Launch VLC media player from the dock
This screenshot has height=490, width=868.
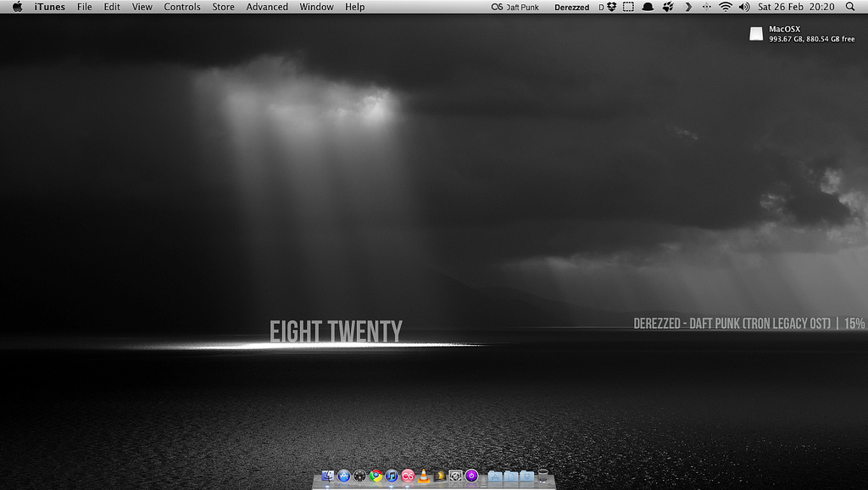coord(424,476)
